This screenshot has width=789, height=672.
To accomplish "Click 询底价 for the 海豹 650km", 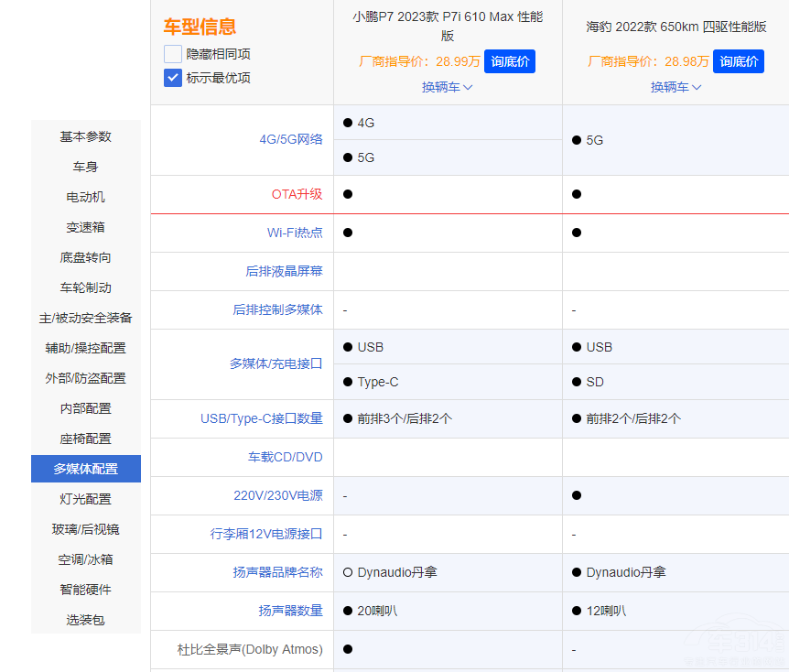I will point(738,60).
